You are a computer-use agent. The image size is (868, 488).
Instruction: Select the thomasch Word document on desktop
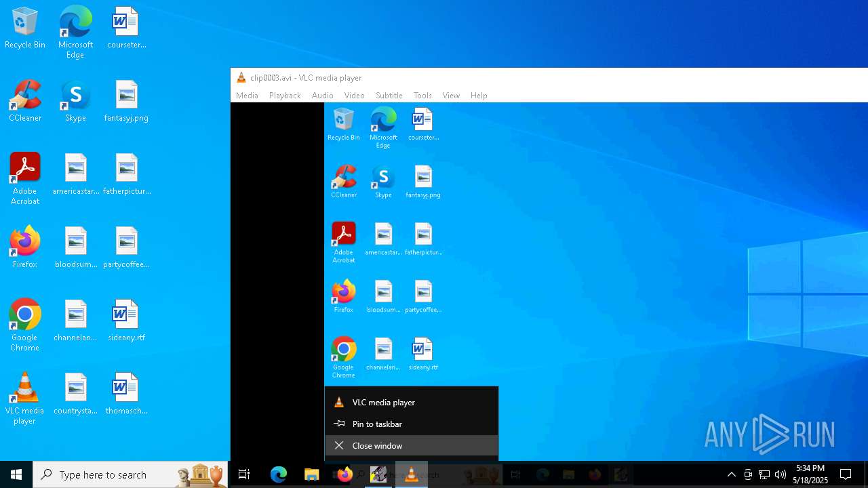126,394
